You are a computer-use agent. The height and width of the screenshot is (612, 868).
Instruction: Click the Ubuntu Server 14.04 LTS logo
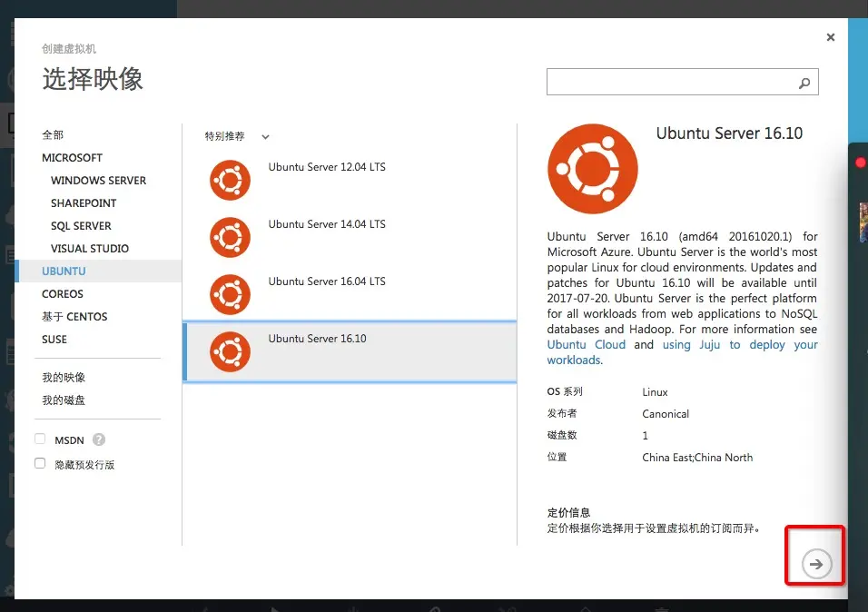point(230,237)
